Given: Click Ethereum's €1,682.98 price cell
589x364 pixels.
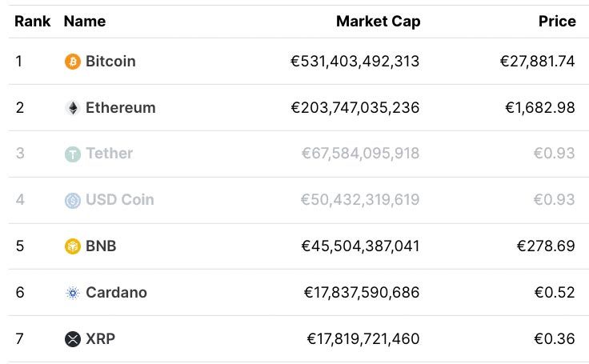Looking at the screenshot, I should 539,108.
